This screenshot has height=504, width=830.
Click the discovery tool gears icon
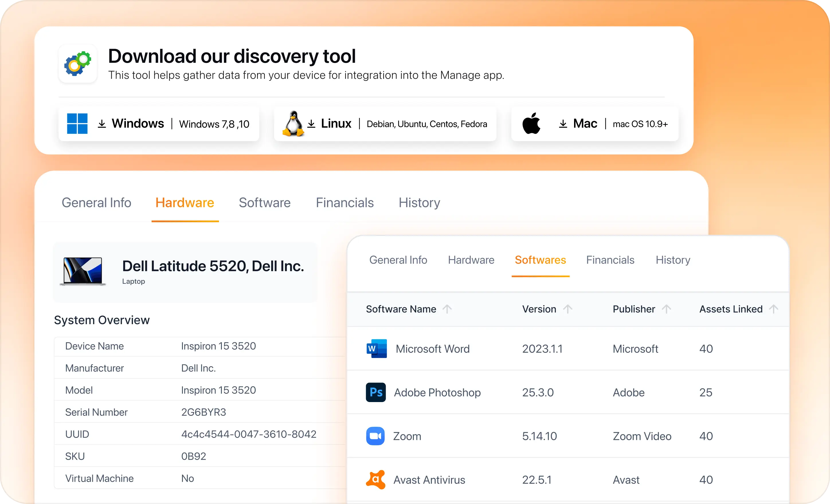click(78, 63)
